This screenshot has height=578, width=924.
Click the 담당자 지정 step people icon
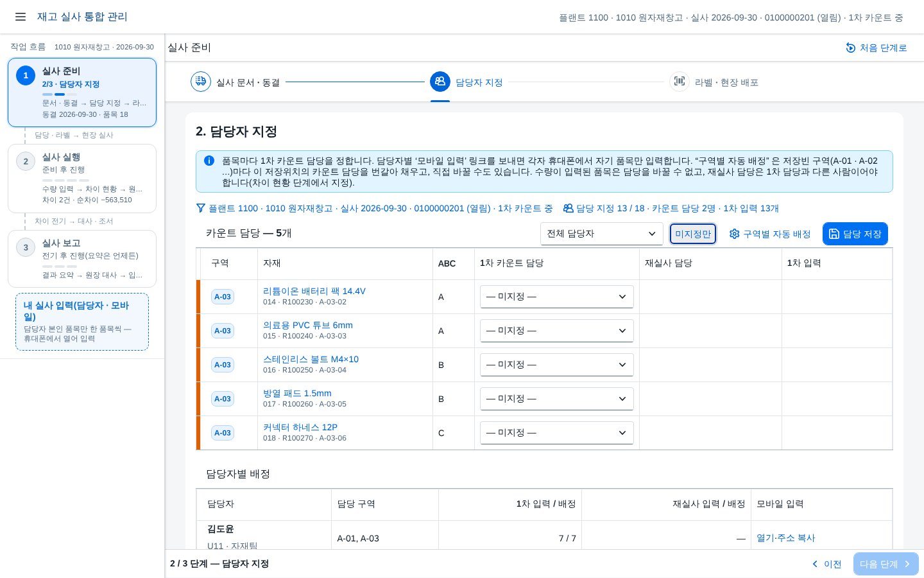tap(440, 82)
